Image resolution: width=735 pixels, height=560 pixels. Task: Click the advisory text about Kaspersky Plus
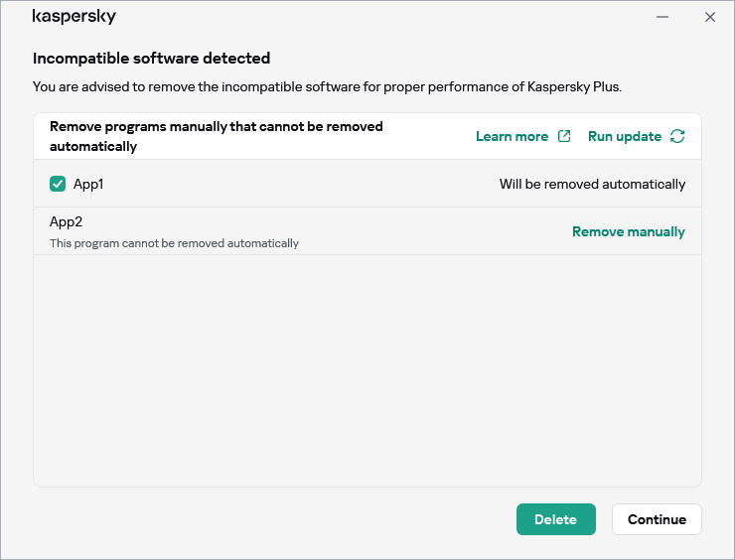327,86
